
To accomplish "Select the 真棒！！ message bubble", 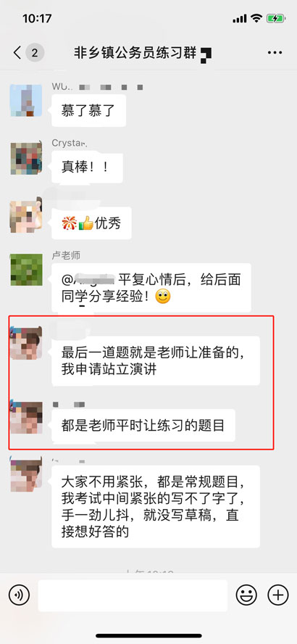I will (87, 168).
